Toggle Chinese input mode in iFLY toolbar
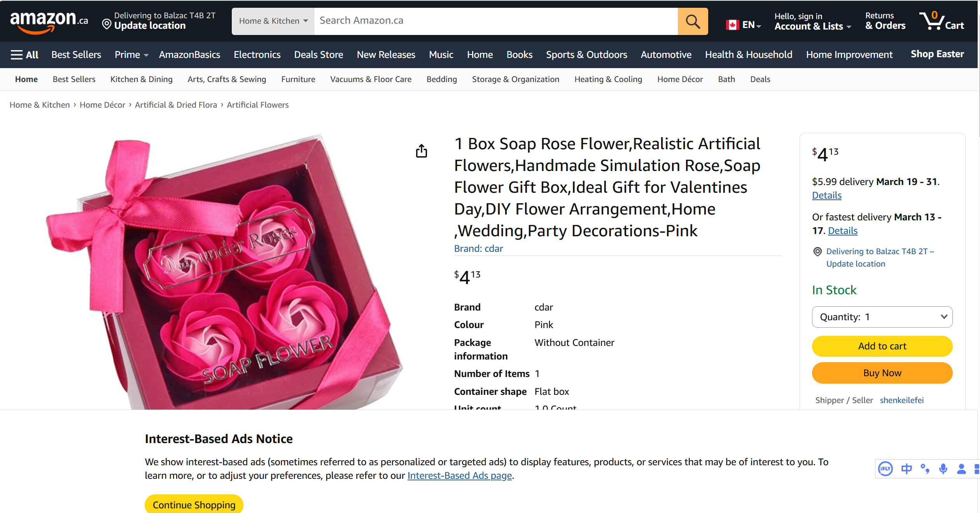Viewport: 980px width, 513px height. tap(906, 469)
